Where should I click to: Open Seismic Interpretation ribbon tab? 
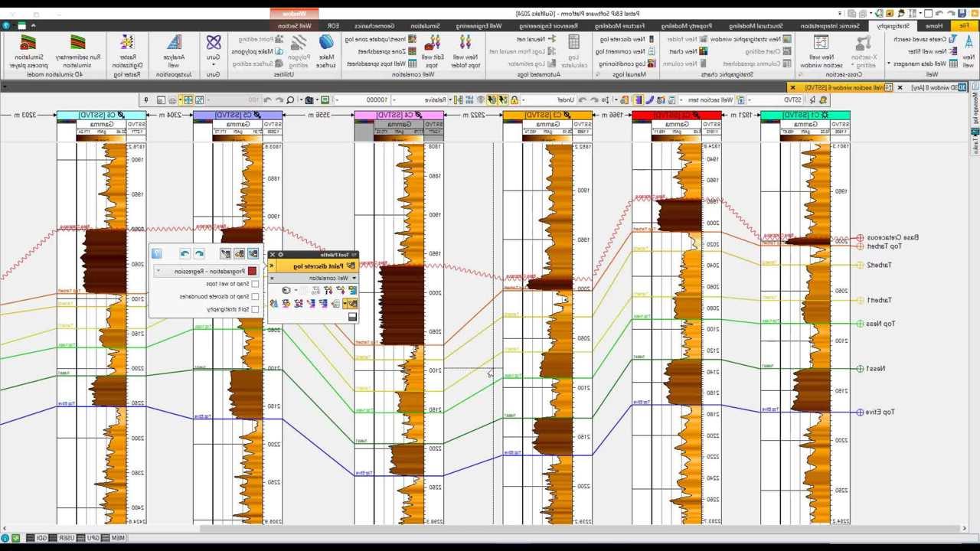[x=830, y=26]
